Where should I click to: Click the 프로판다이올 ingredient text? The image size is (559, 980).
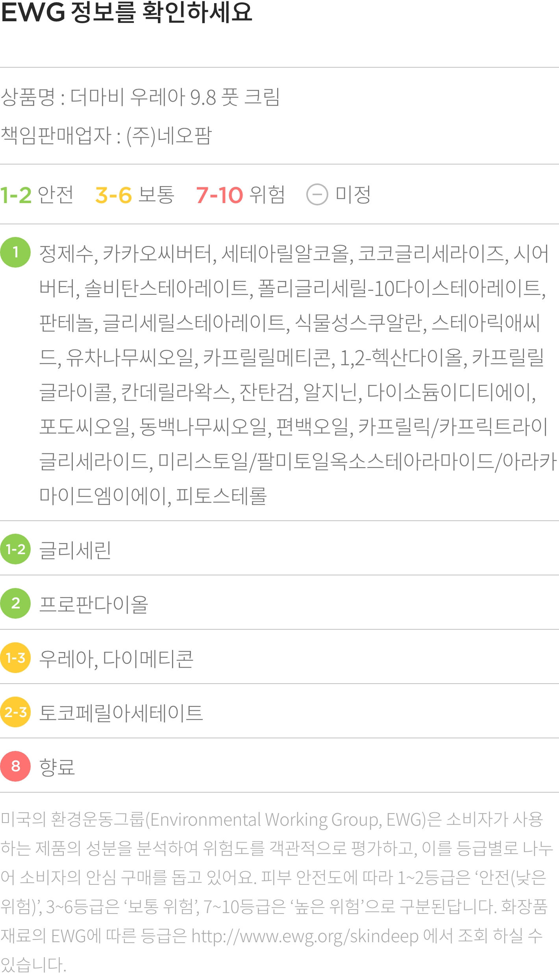pos(94,604)
